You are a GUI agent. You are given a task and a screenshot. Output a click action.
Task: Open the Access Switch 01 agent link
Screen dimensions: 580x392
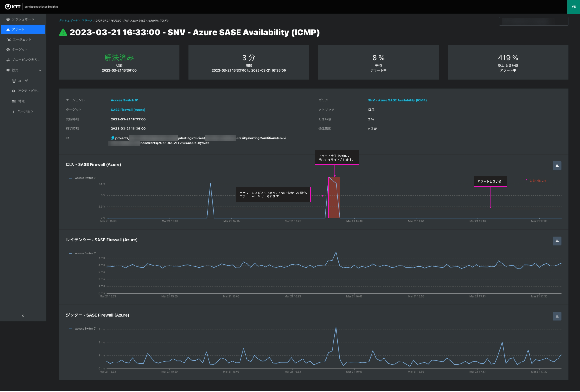pyautogui.click(x=125, y=100)
